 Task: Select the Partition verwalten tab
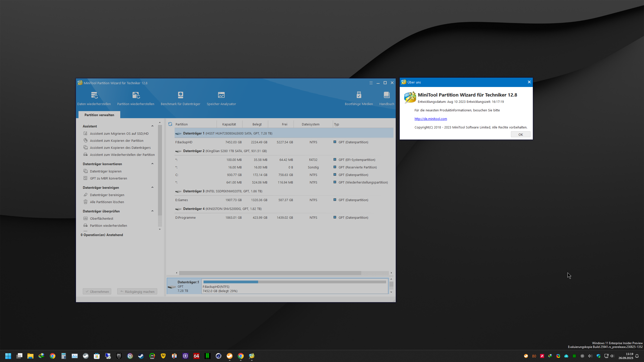[x=99, y=115]
